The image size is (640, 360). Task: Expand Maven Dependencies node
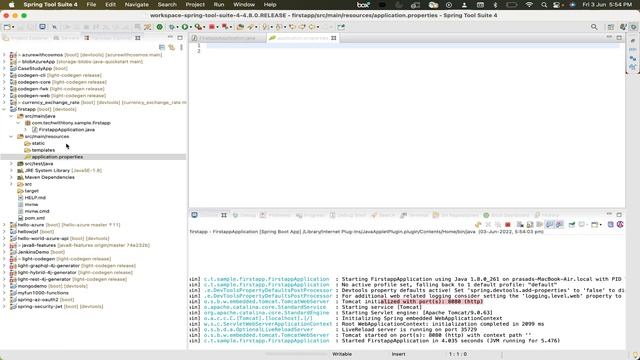click(x=11, y=178)
